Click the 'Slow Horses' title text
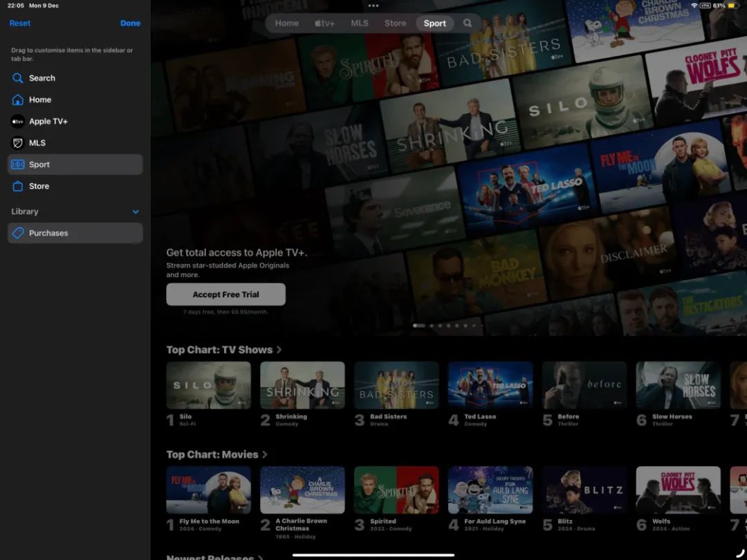Screen dimensions: 747x560 coord(672,417)
